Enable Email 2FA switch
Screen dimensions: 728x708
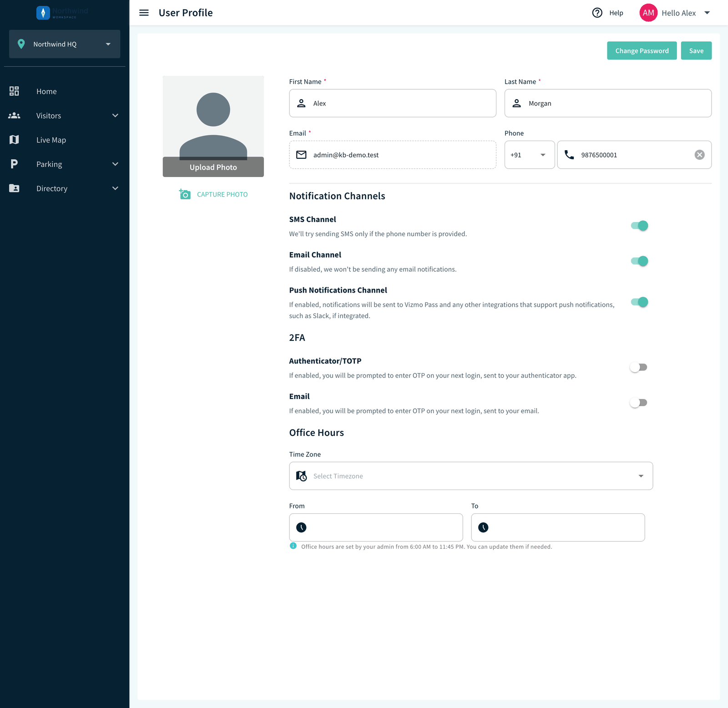[x=638, y=403]
